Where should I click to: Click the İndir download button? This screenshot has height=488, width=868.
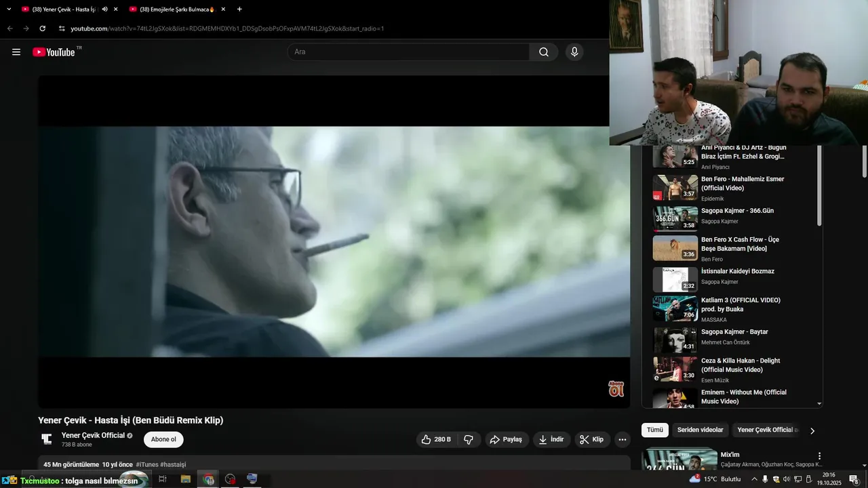pos(551,439)
